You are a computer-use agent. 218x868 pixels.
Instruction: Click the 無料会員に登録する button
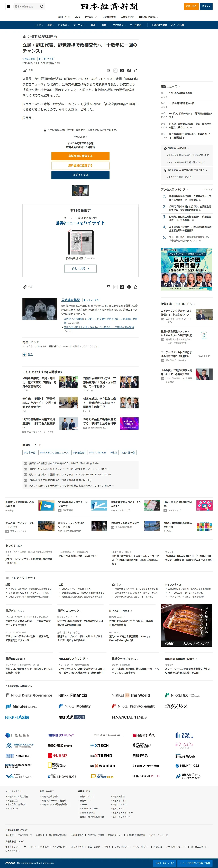pos(80,165)
